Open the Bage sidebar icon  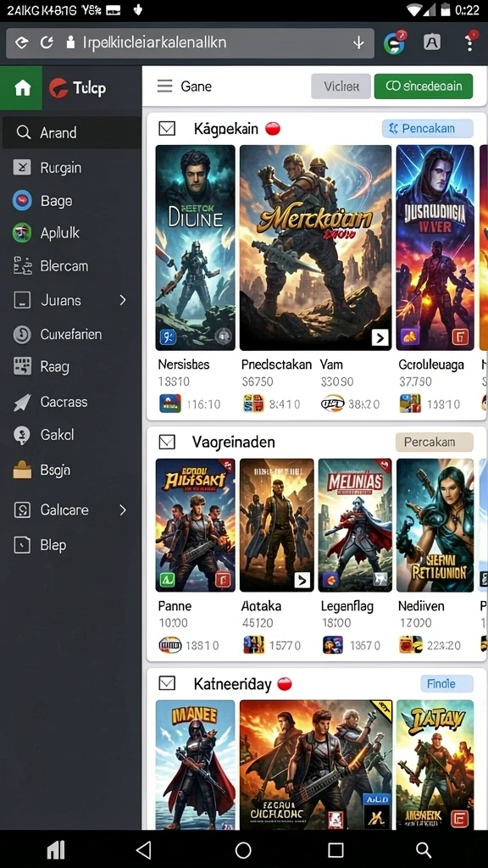22,200
